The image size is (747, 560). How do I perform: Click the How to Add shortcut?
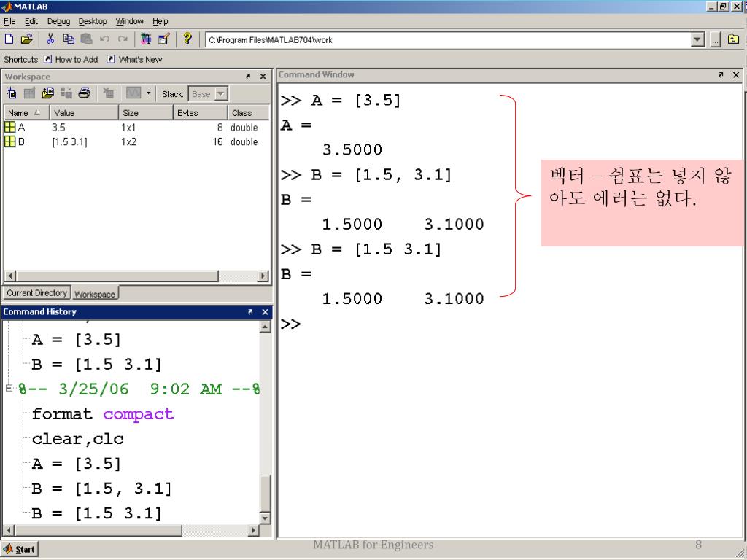pos(71,60)
